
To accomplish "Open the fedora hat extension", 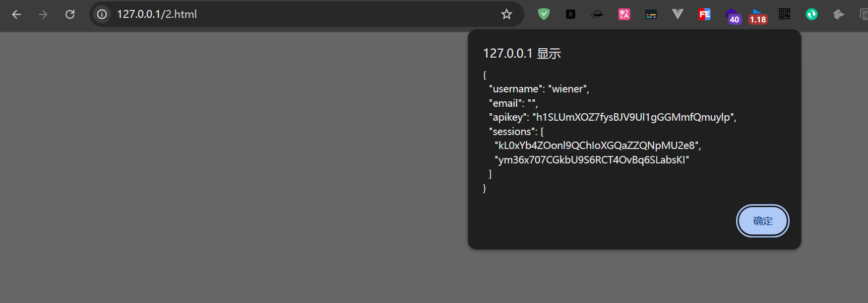I will tap(597, 14).
